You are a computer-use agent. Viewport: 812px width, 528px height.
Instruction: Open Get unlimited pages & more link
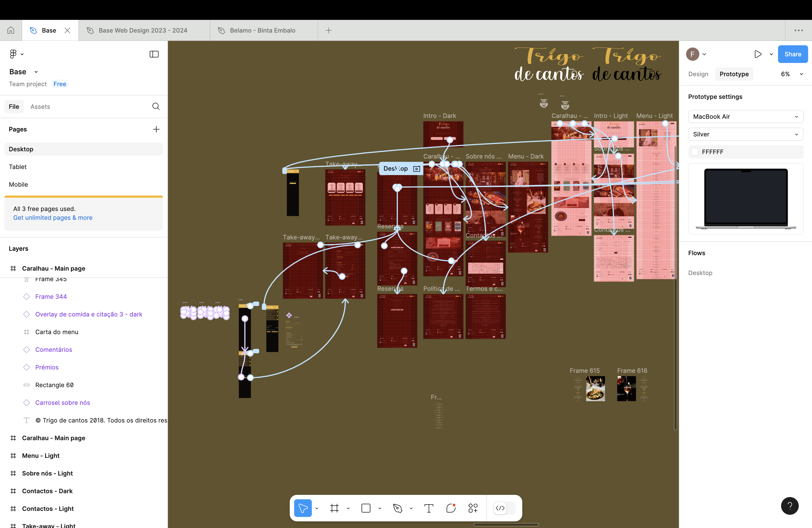(53, 218)
